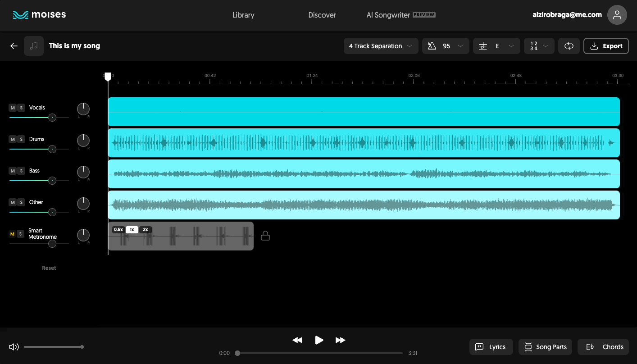Click the playback progress bar
Image resolution: width=637 pixels, height=364 pixels.
[x=319, y=353]
